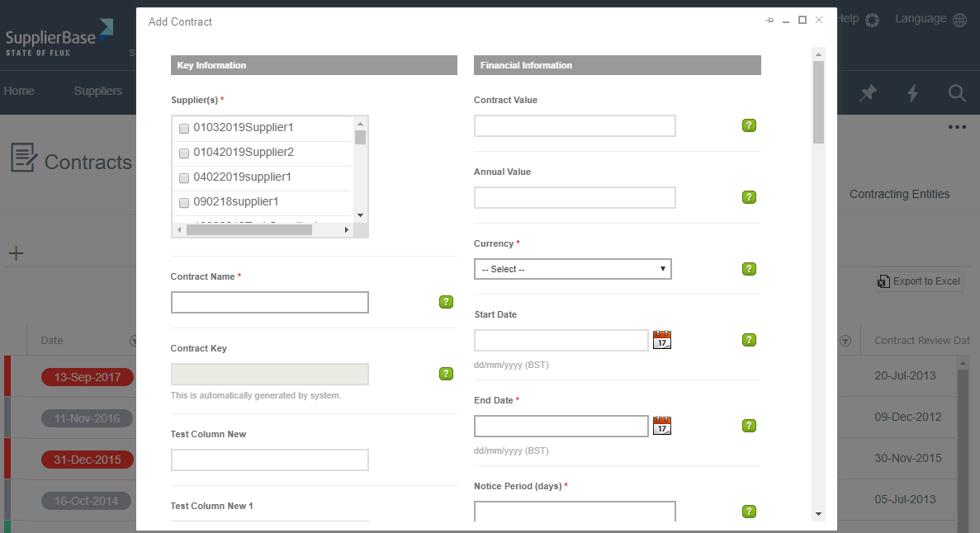Tick the 01042019Supplier2 checkbox
Viewport: 980px width, 533px height.
click(184, 153)
